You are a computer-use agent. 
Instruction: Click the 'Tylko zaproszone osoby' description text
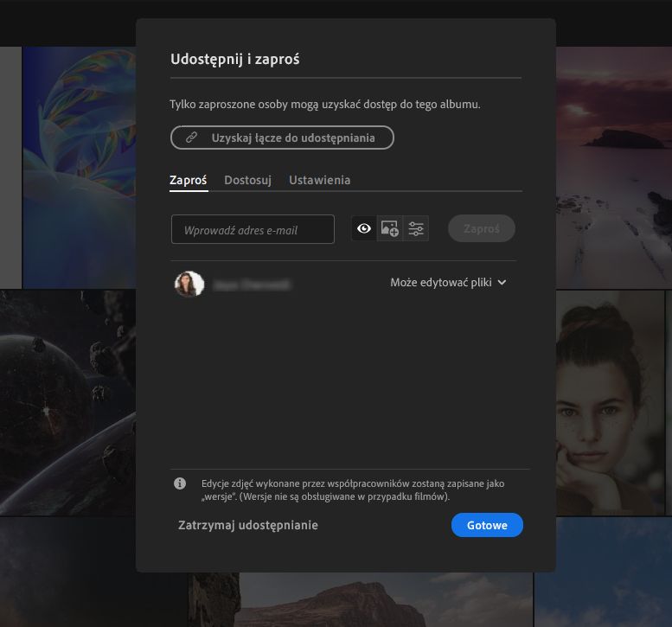325,104
